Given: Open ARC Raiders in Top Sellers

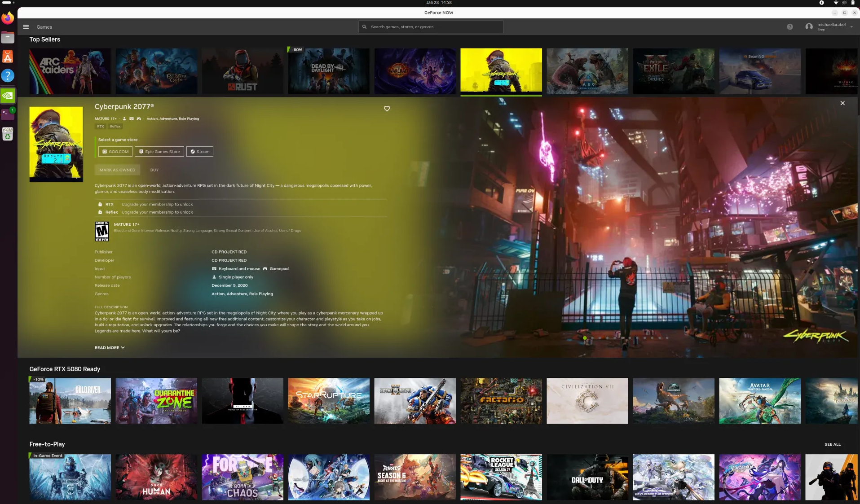Looking at the screenshot, I should point(70,71).
